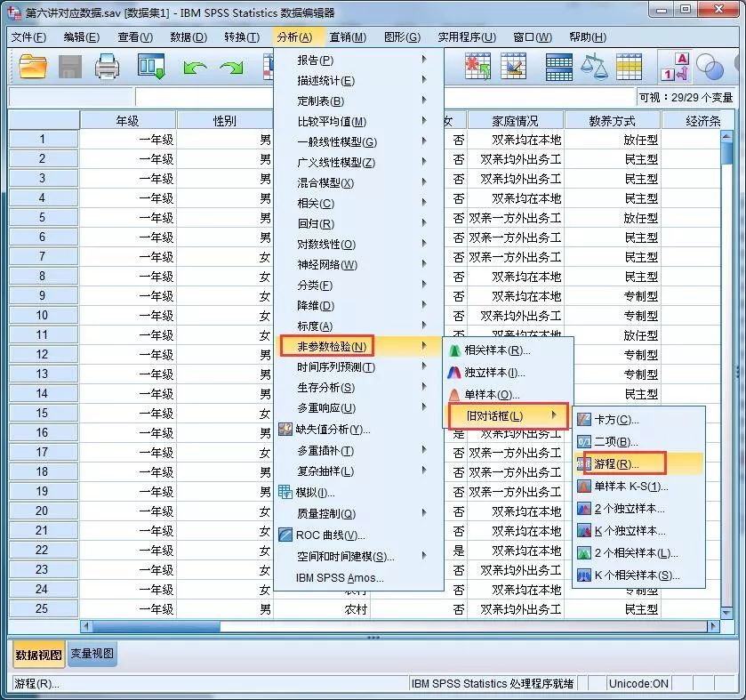Viewport: 746px width, 700px height.
Task: Click the 年级 column header
Action: click(128, 120)
